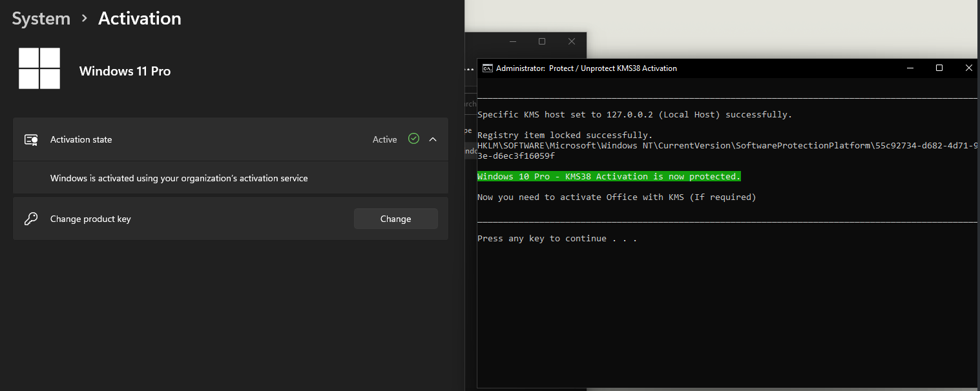The height and width of the screenshot is (391, 980).
Task: Select Activation in the breadcrumb header
Action: (139, 19)
